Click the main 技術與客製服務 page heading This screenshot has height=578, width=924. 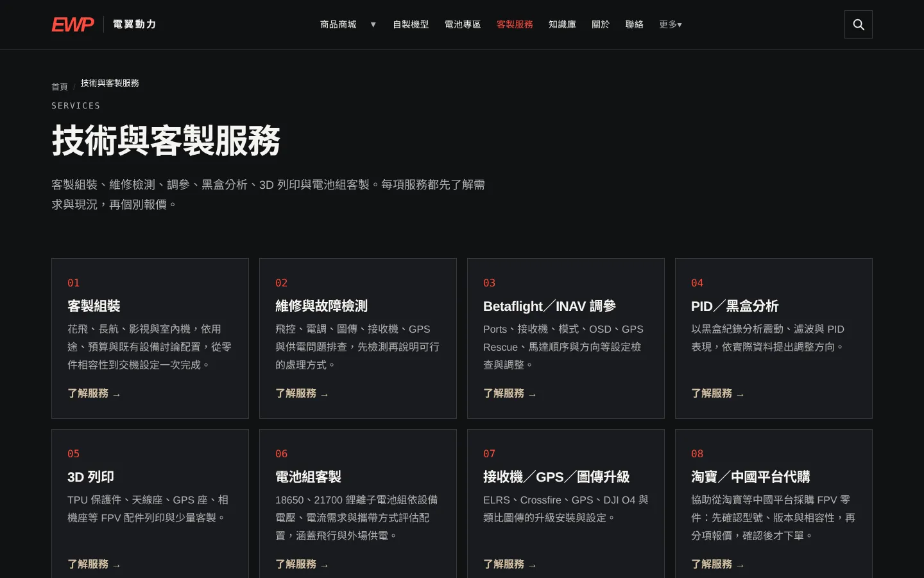coord(166,141)
